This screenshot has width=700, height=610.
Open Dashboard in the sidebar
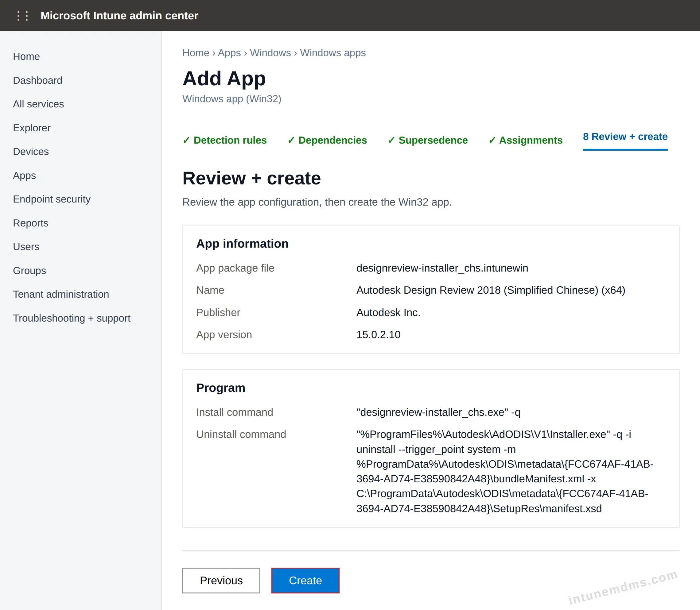click(37, 80)
